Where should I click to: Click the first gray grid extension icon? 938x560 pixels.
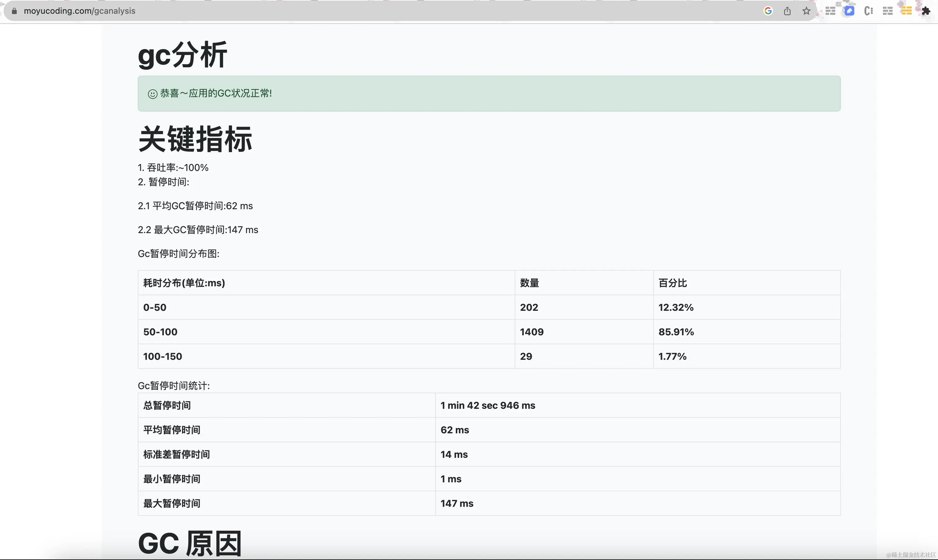coord(830,11)
